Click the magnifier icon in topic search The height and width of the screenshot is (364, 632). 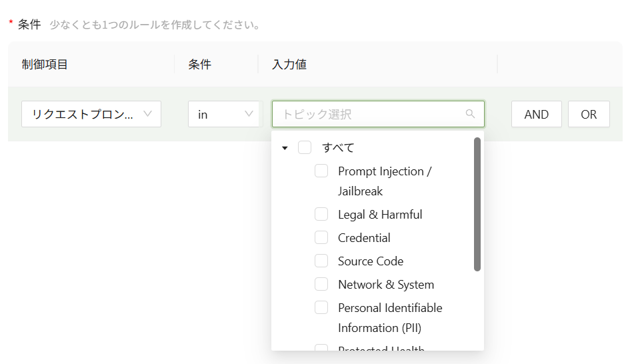pyautogui.click(x=470, y=114)
